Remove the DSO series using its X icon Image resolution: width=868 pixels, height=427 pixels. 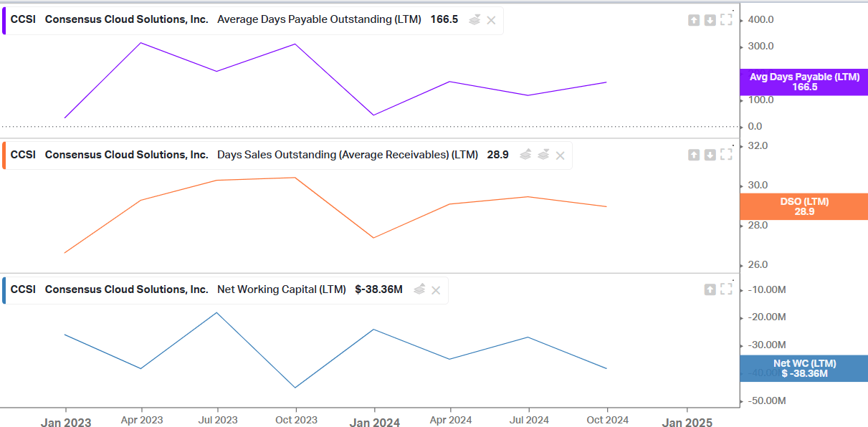pos(560,155)
